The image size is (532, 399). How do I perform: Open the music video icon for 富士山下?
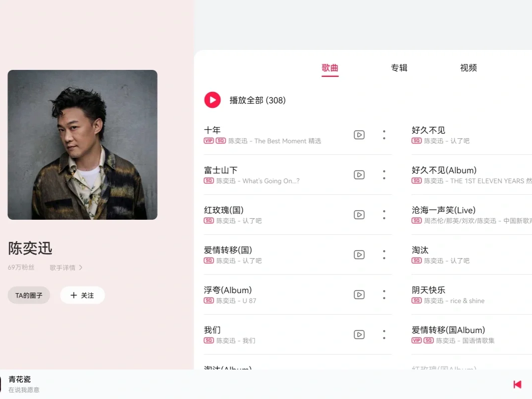point(359,175)
